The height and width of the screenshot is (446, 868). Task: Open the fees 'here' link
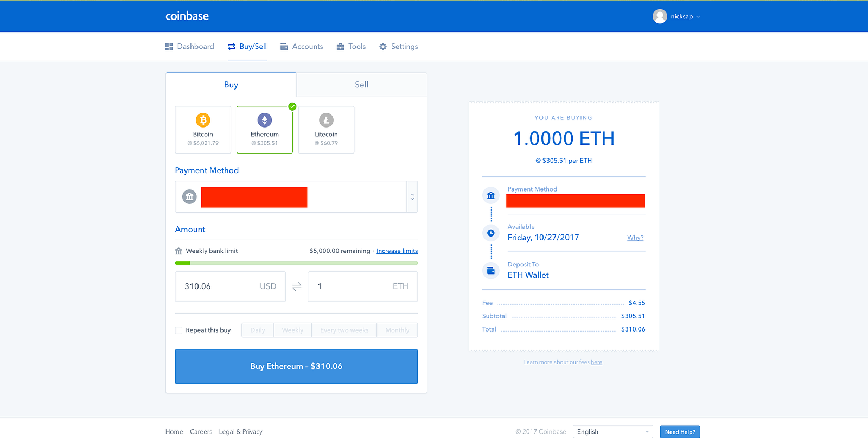pos(597,362)
